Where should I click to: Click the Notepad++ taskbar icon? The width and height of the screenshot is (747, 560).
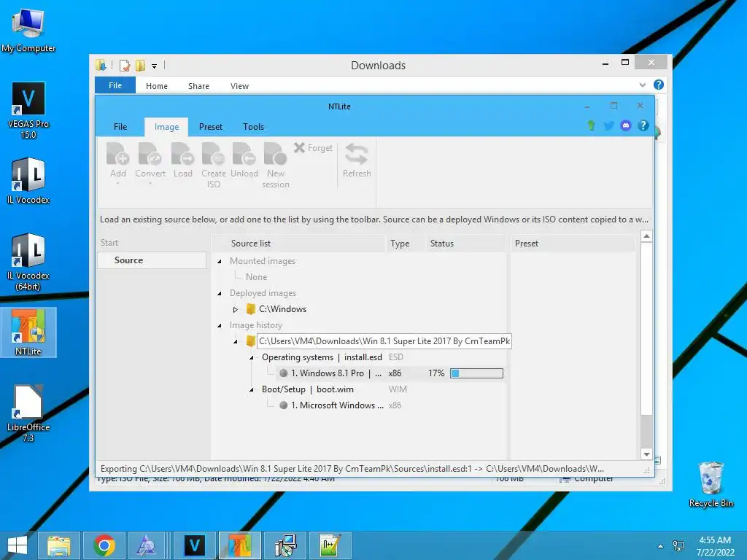(x=330, y=545)
